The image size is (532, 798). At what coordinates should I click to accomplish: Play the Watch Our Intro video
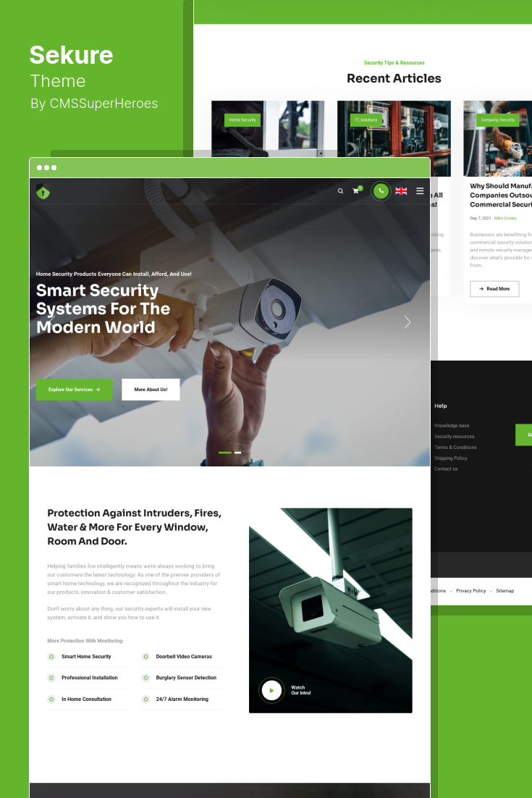point(271,691)
